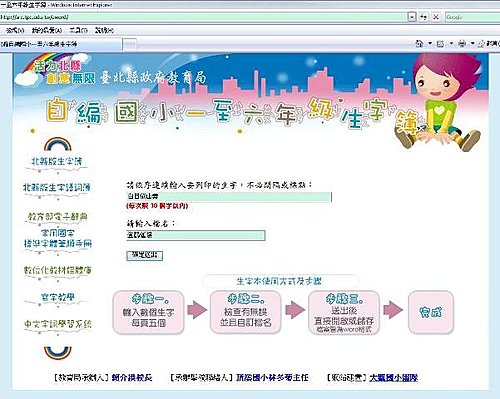
Task: Open the address bar history dropdown
Action: [412, 17]
